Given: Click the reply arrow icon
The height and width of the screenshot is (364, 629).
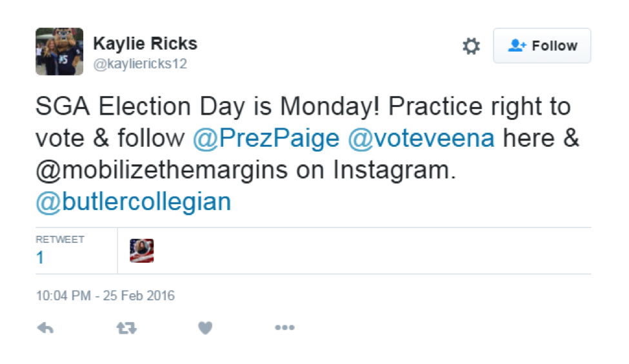Looking at the screenshot, I should point(45,329).
